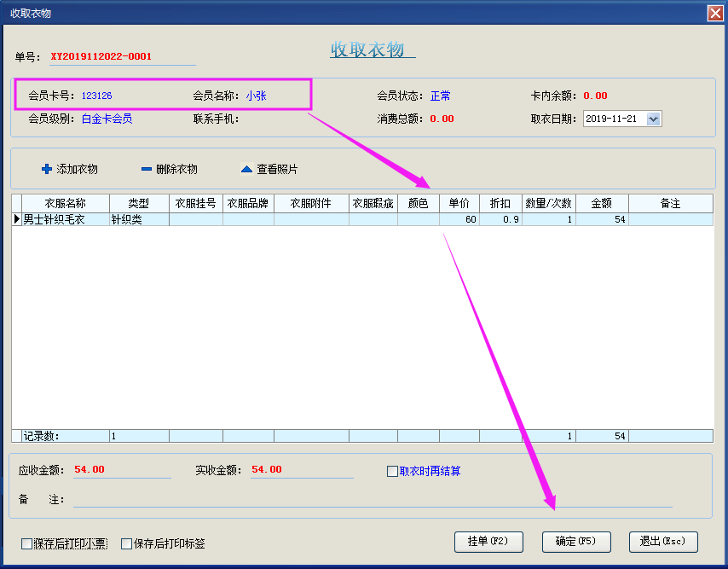Close the 收取衣物 dialog window
This screenshot has height=569, width=728.
click(715, 13)
